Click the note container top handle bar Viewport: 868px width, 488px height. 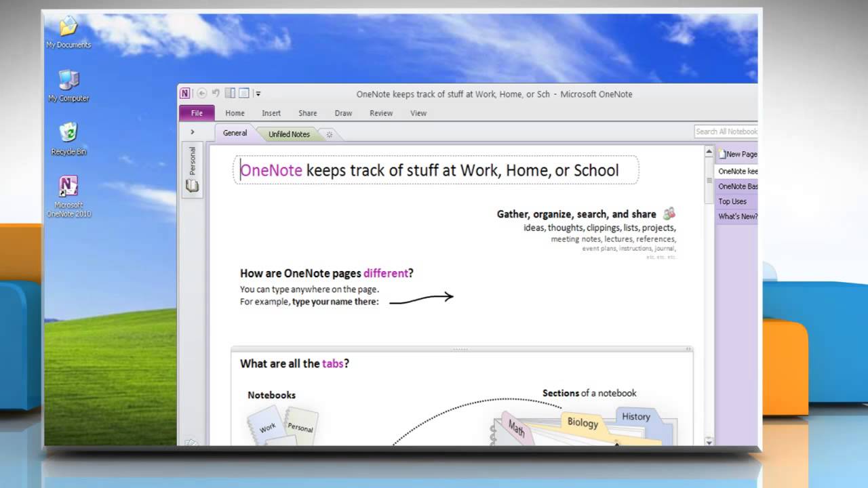pos(460,349)
